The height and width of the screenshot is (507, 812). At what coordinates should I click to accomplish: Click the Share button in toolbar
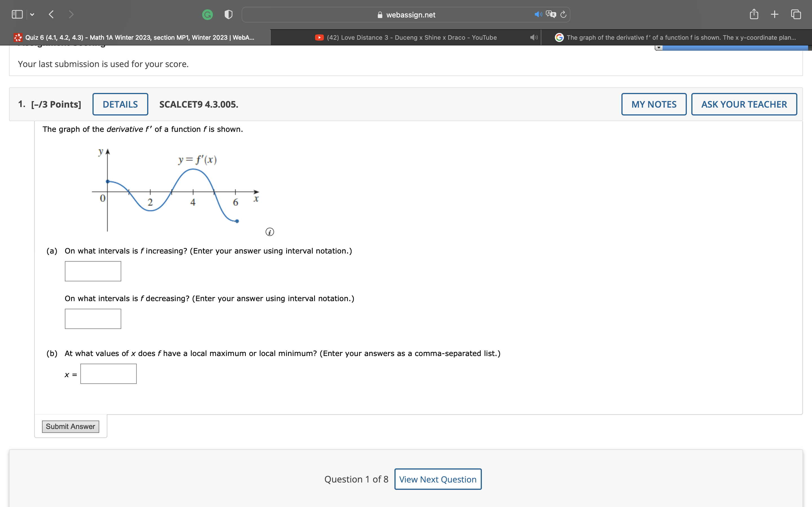(x=754, y=14)
